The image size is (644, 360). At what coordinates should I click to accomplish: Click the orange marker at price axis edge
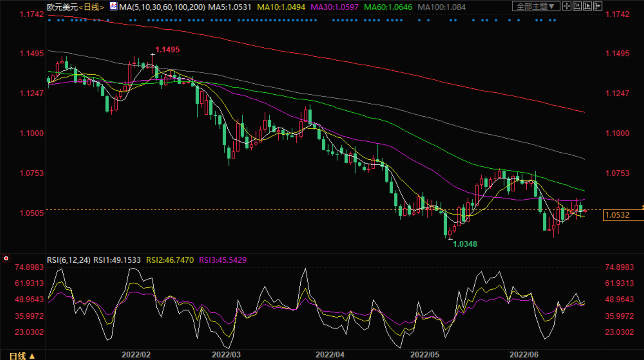[x=642, y=208]
